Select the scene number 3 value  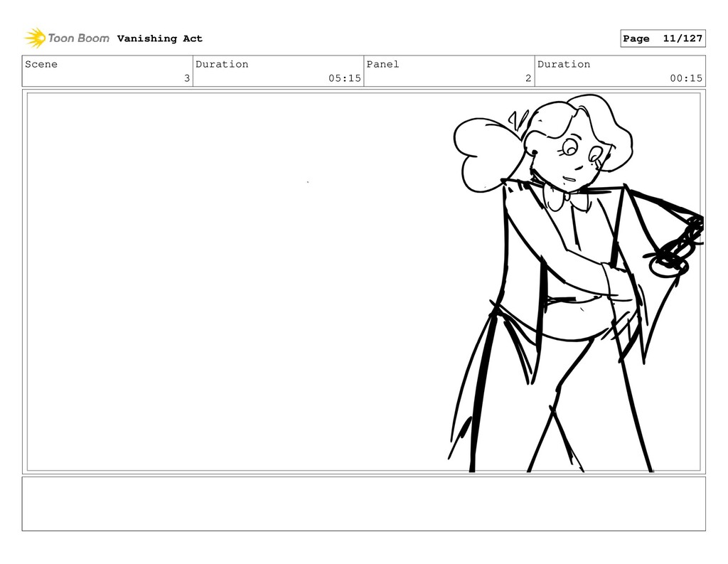[x=187, y=78]
